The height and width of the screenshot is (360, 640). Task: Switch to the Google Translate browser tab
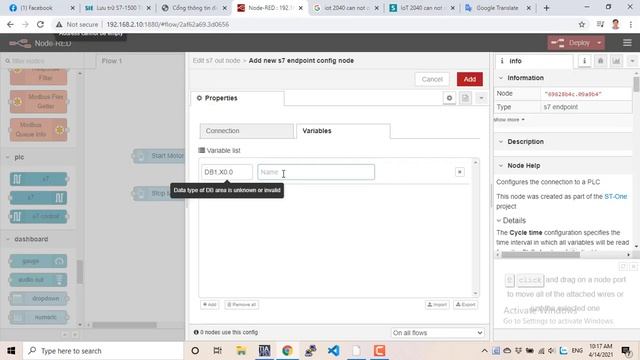coord(497,8)
